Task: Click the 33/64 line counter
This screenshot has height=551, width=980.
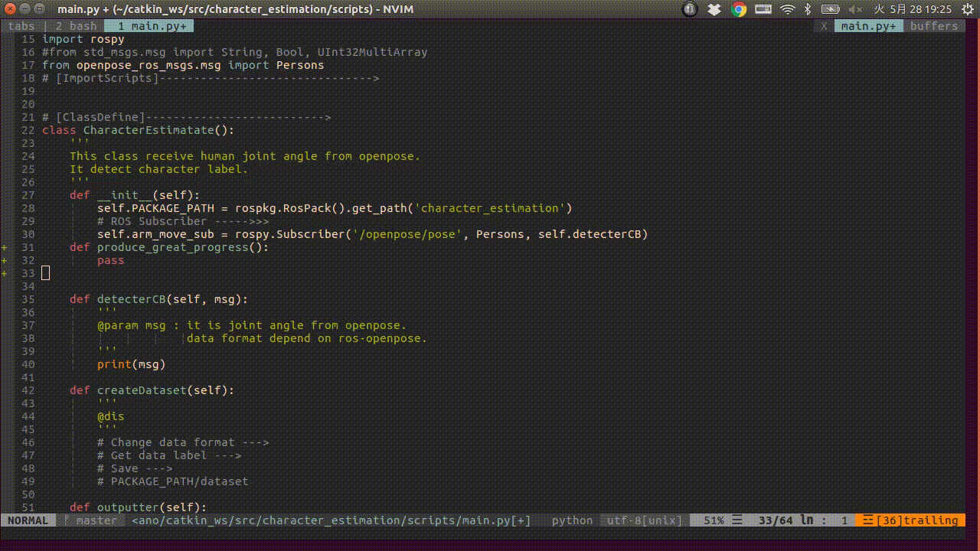Action: coord(776,520)
